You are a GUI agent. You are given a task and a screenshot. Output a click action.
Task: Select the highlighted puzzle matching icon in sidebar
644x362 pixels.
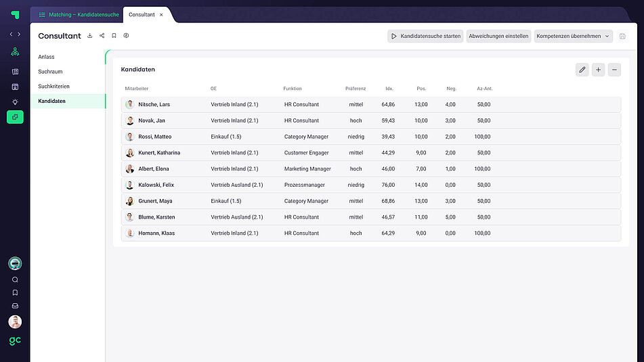pos(15,117)
